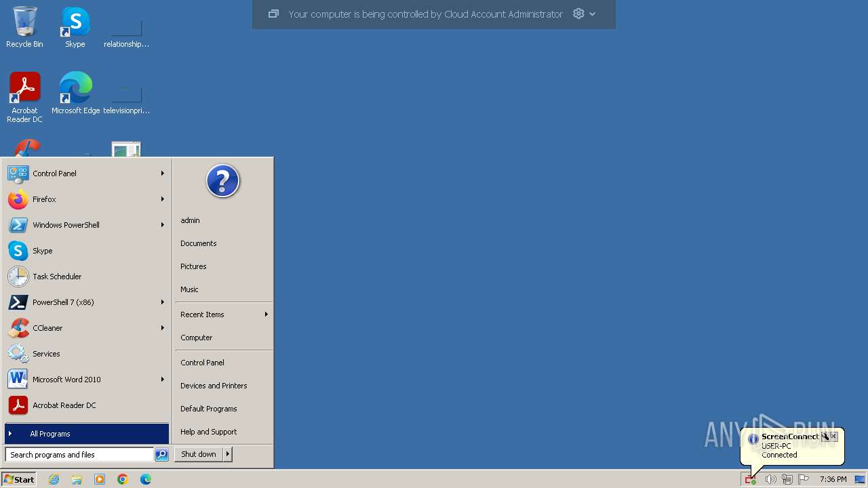Viewport: 868px width, 488px height.
Task: Click the Control Panel icon in the Start menu's program list
Action: tap(18, 174)
